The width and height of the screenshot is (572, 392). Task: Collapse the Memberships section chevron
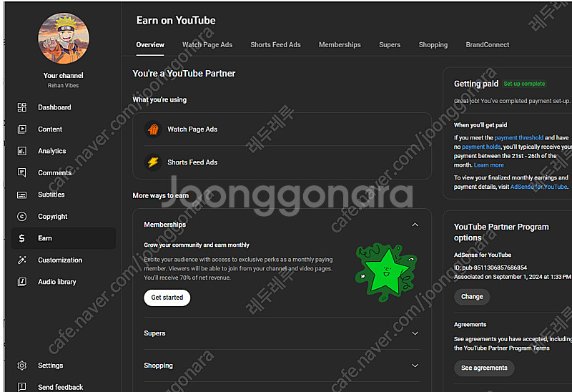[415, 225]
